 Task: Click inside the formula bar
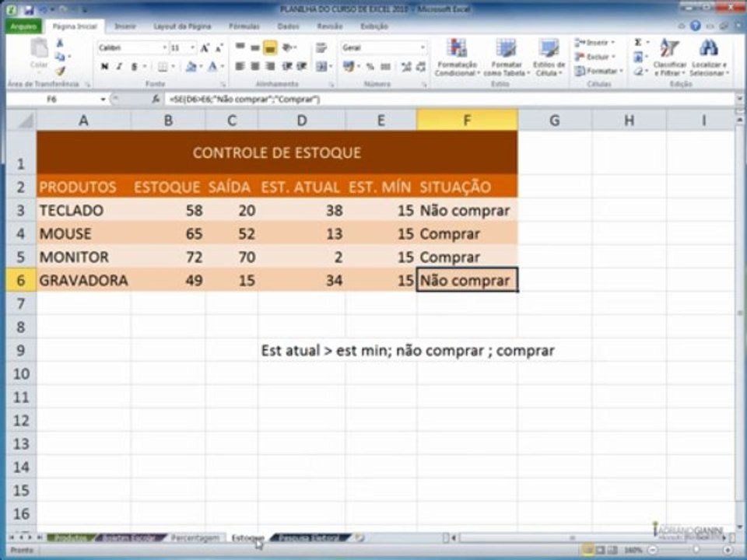(x=448, y=99)
